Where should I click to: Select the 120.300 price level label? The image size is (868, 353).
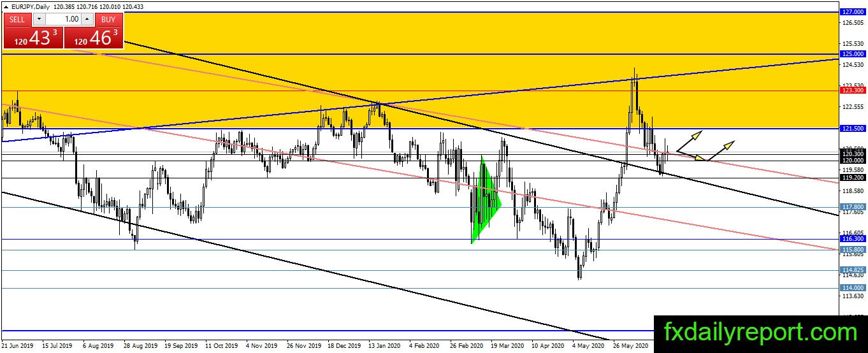click(853, 154)
